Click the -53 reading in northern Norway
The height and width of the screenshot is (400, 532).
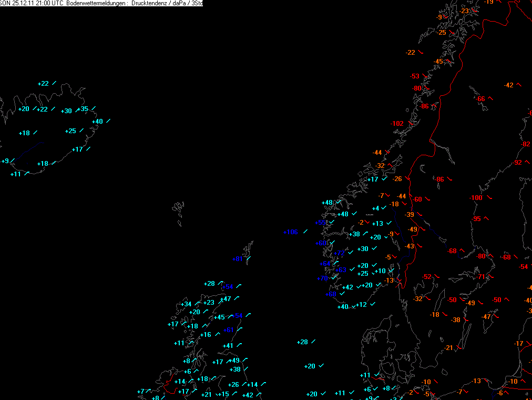click(x=414, y=76)
